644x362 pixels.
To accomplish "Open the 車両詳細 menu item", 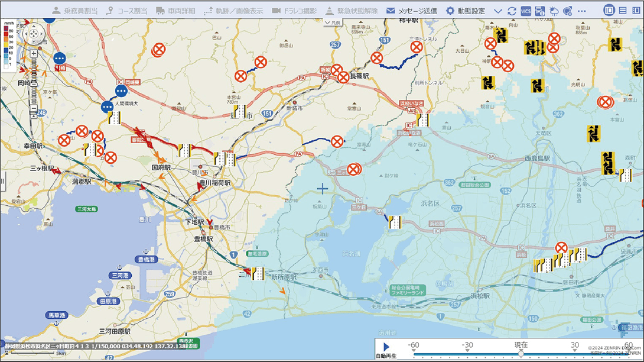I will pos(175,11).
